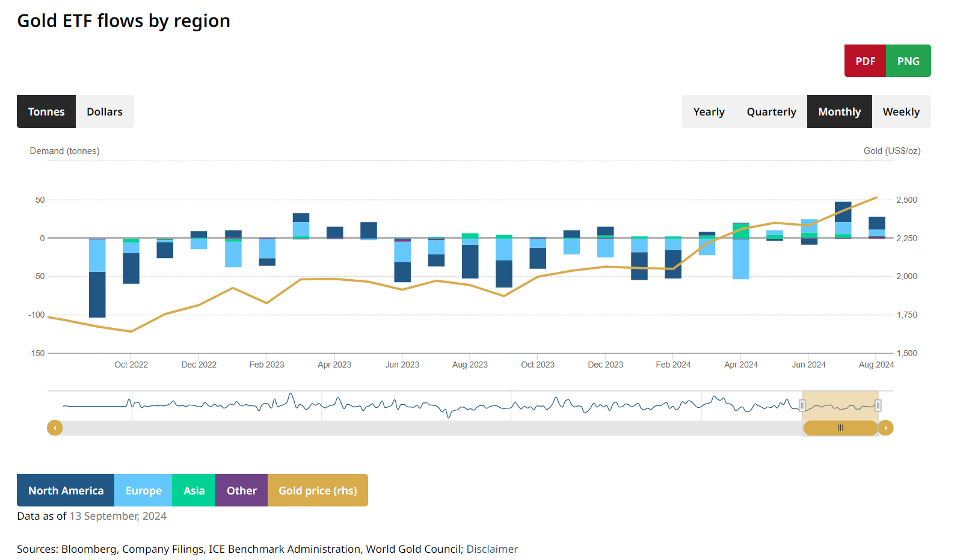Screen dimensions: 975x560
Task: Open the Disclaimer link
Action: pos(492,549)
